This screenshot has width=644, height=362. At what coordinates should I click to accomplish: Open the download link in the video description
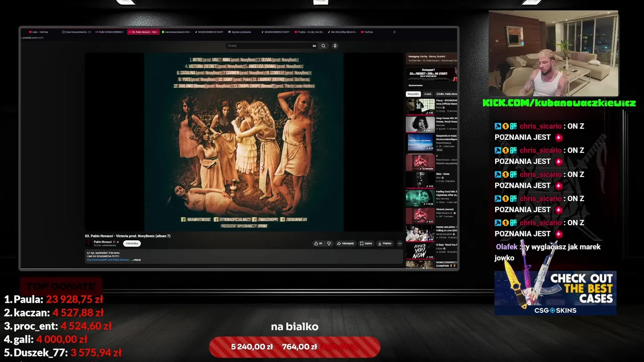pyautogui.click(x=108, y=260)
